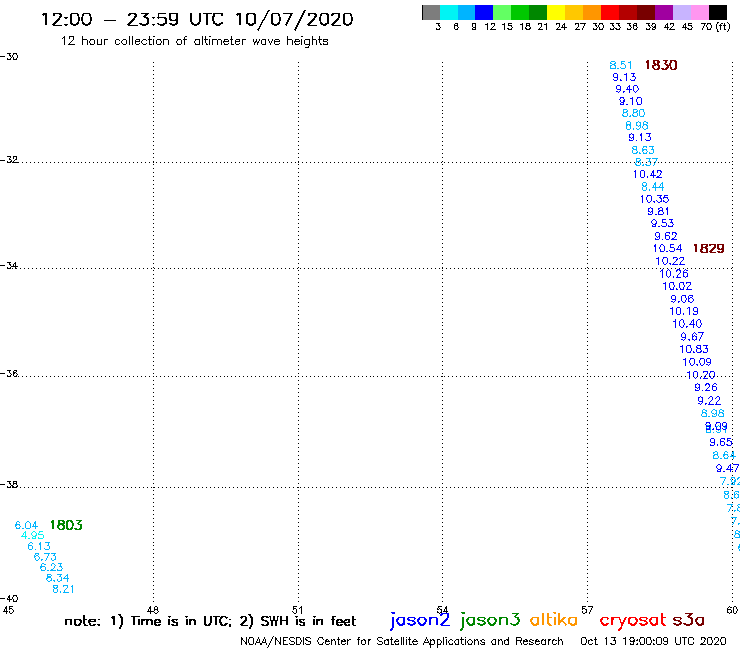Click the '8.80' wave height value
This screenshot has height=650, width=740.
click(633, 113)
